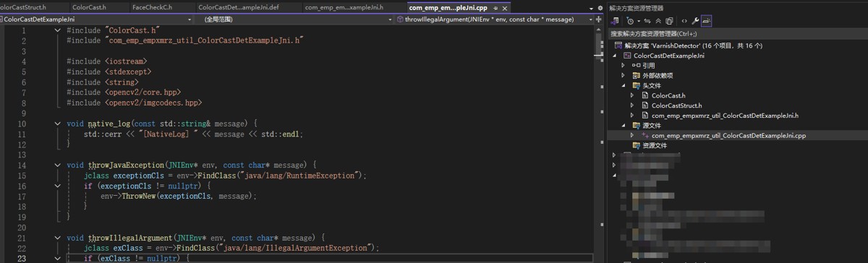
Task: Toggle preview selected items button
Action: coord(707,21)
